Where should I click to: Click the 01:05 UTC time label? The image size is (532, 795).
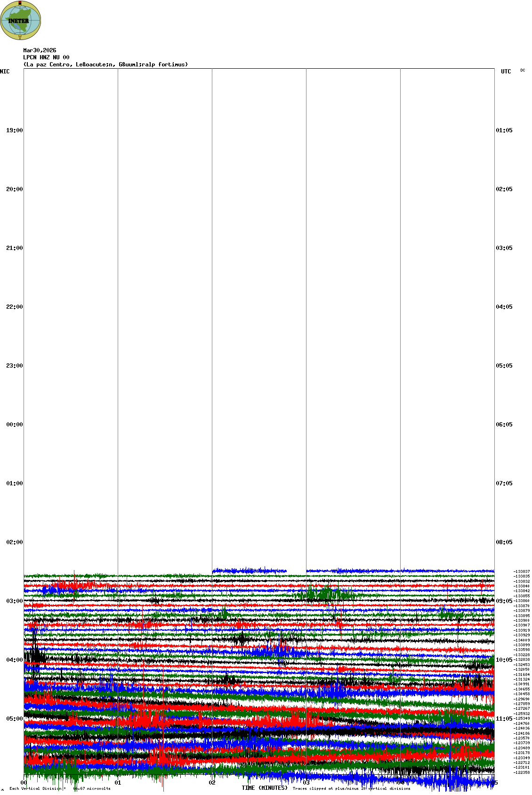click(x=504, y=130)
